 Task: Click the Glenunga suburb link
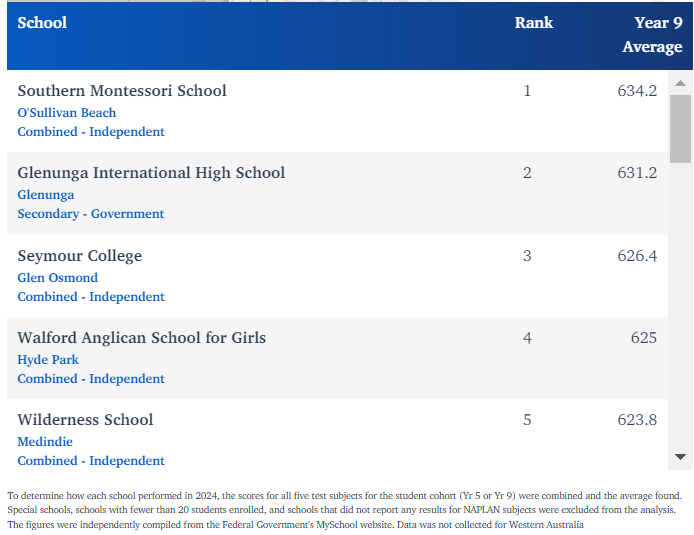pyautogui.click(x=46, y=195)
